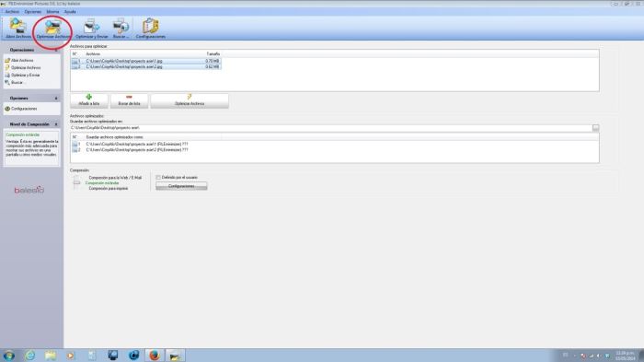Click the balesio logo in the sidebar
The image size is (644, 362).
point(29,190)
